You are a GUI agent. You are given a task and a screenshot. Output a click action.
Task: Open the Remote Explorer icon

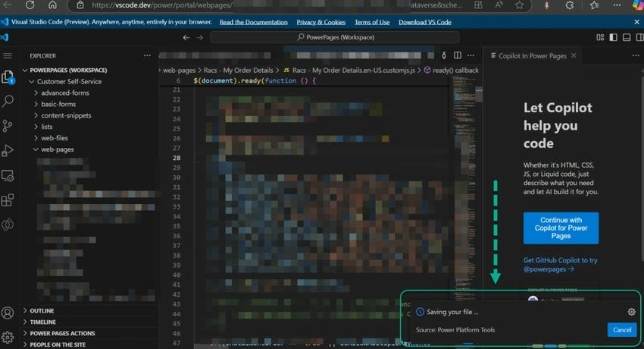8,175
